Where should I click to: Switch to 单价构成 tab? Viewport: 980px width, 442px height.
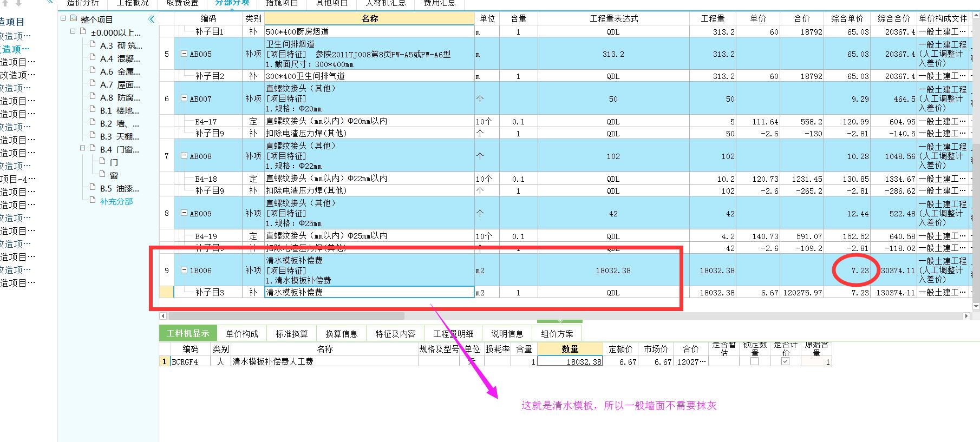[242, 334]
